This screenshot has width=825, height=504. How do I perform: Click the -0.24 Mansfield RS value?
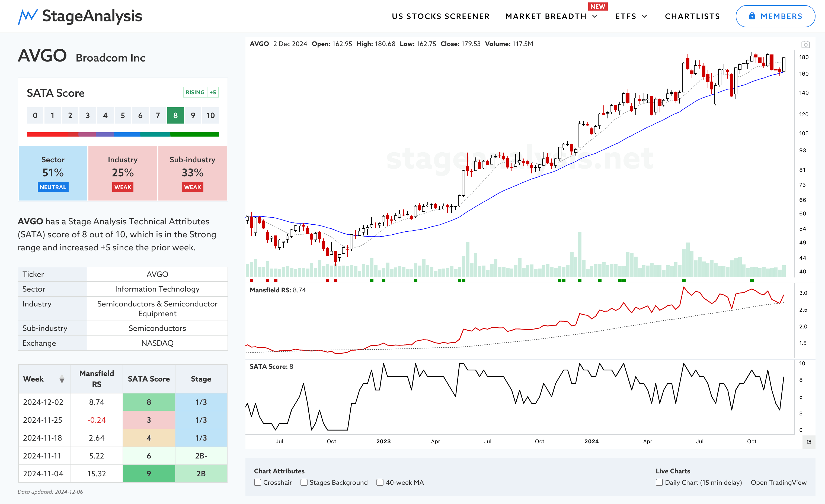(97, 420)
